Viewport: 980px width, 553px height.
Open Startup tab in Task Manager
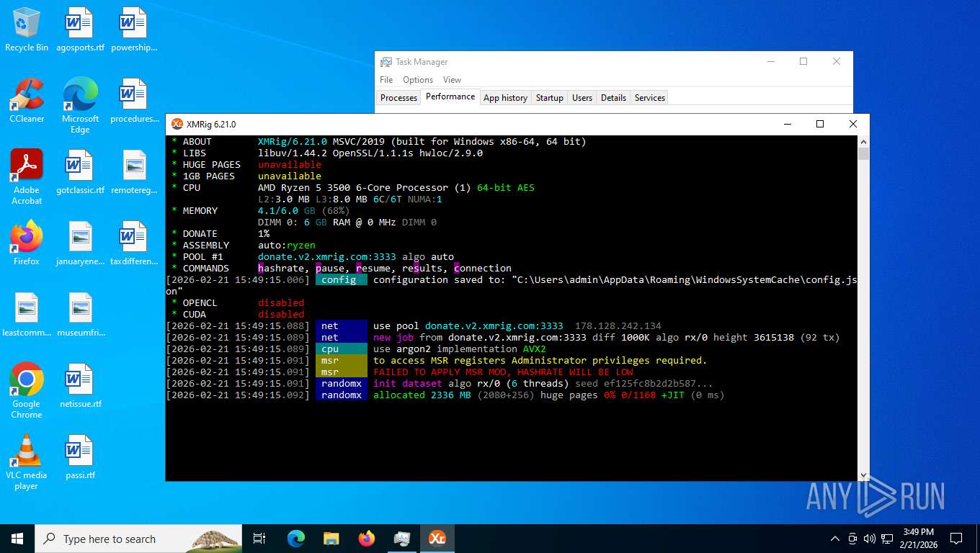(x=550, y=98)
